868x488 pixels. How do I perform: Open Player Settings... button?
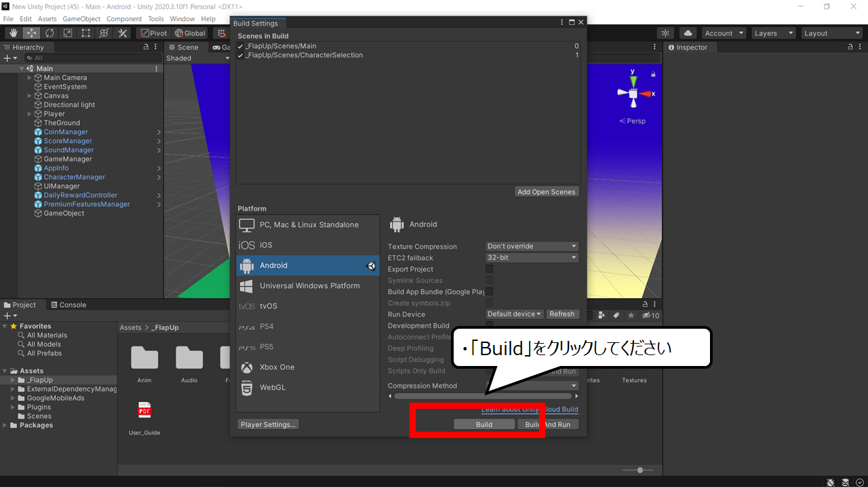coord(269,424)
